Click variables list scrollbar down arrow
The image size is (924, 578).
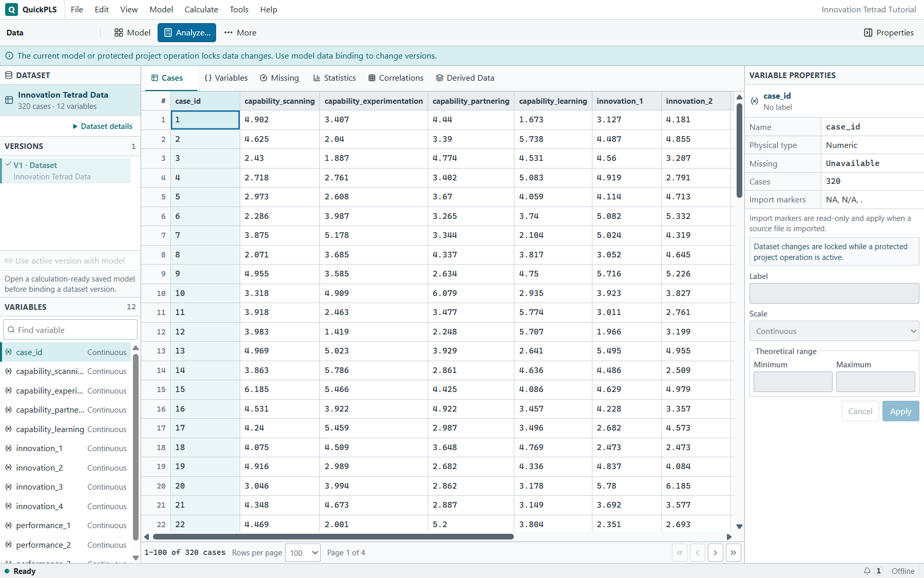pyautogui.click(x=136, y=557)
